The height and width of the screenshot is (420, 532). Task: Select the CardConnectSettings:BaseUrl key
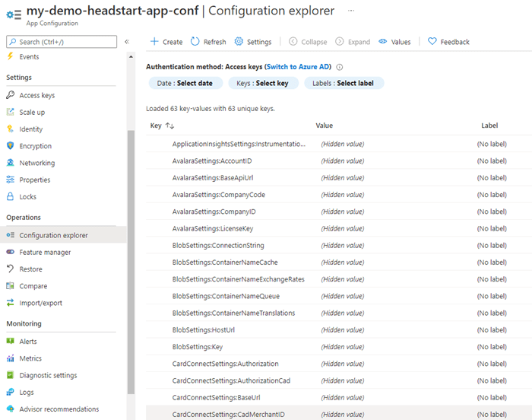[x=216, y=398]
